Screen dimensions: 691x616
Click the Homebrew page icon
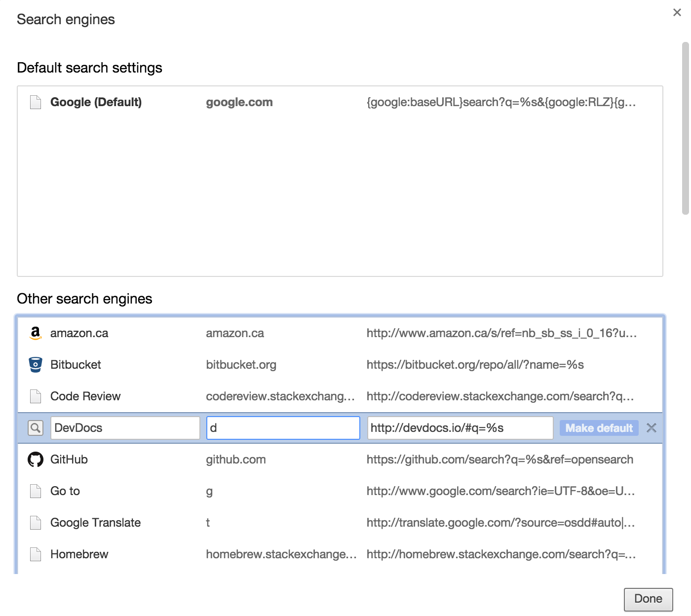pos(36,554)
